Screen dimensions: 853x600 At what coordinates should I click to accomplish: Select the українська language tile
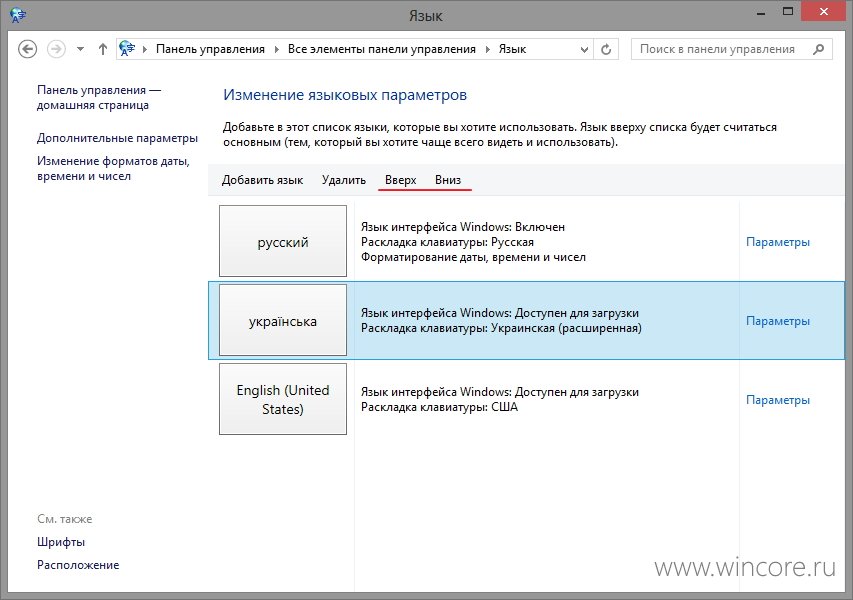click(x=283, y=320)
